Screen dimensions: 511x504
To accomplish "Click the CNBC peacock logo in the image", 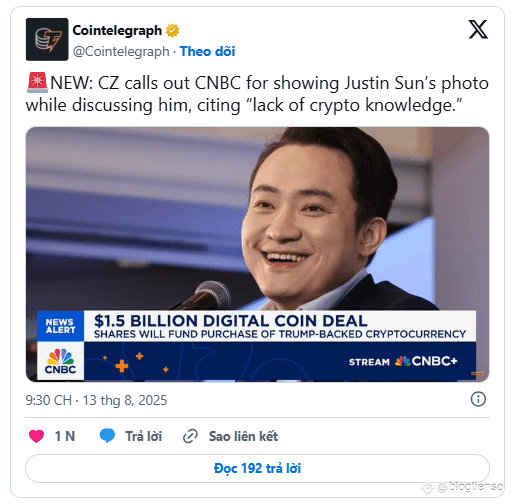I will click(60, 361).
